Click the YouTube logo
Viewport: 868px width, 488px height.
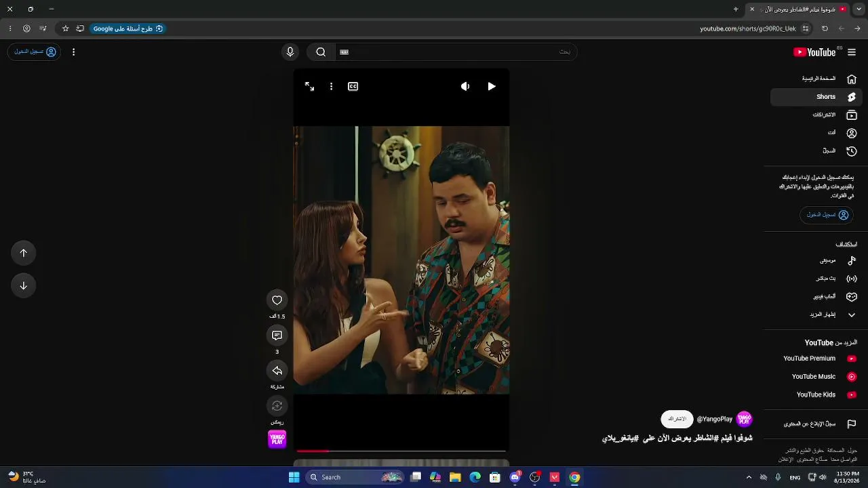pyautogui.click(x=814, y=52)
